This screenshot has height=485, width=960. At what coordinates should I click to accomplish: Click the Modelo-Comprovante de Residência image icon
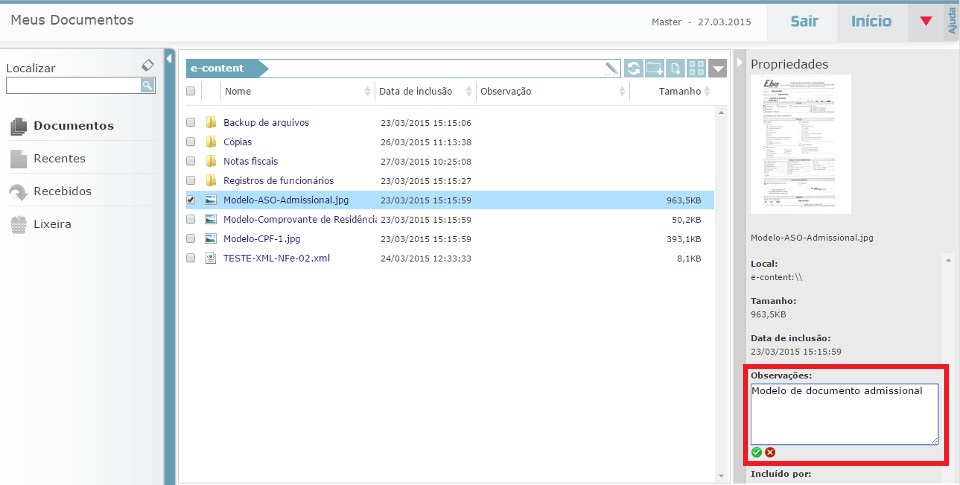click(211, 219)
